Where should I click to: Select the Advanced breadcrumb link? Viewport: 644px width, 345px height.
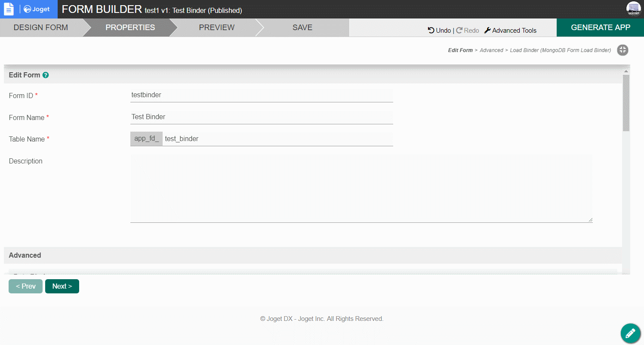(491, 50)
